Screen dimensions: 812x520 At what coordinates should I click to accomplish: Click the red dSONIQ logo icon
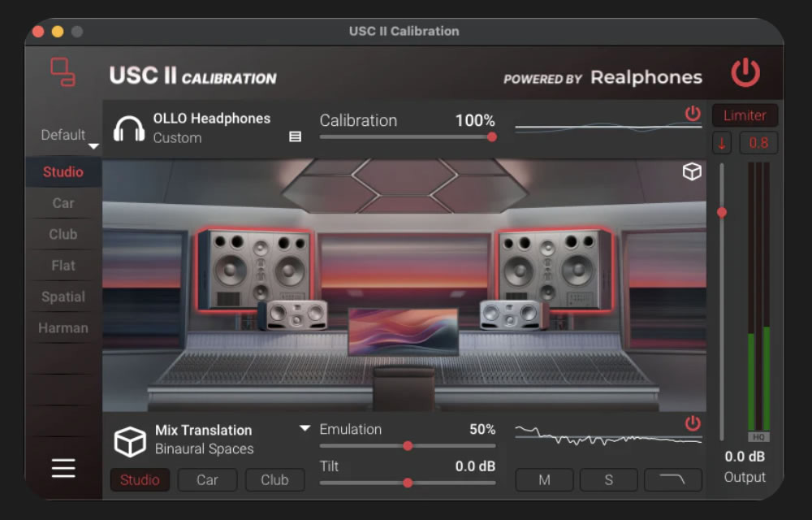pyautogui.click(x=63, y=72)
